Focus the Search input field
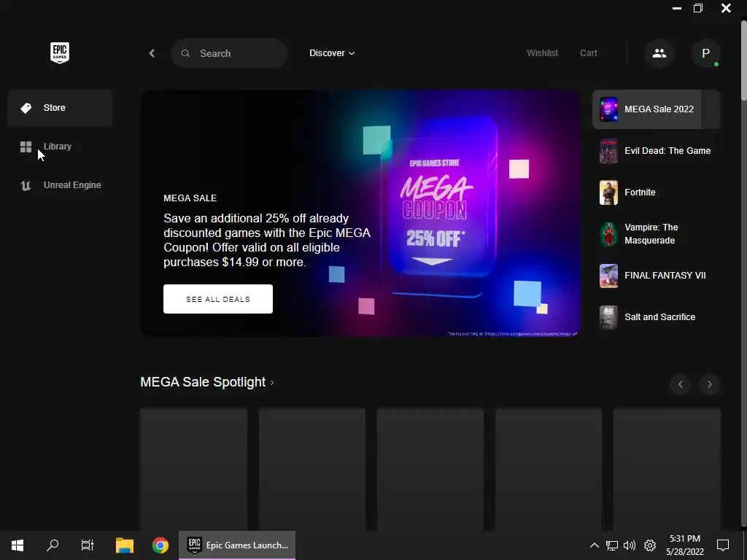747x560 pixels. pyautogui.click(x=229, y=53)
